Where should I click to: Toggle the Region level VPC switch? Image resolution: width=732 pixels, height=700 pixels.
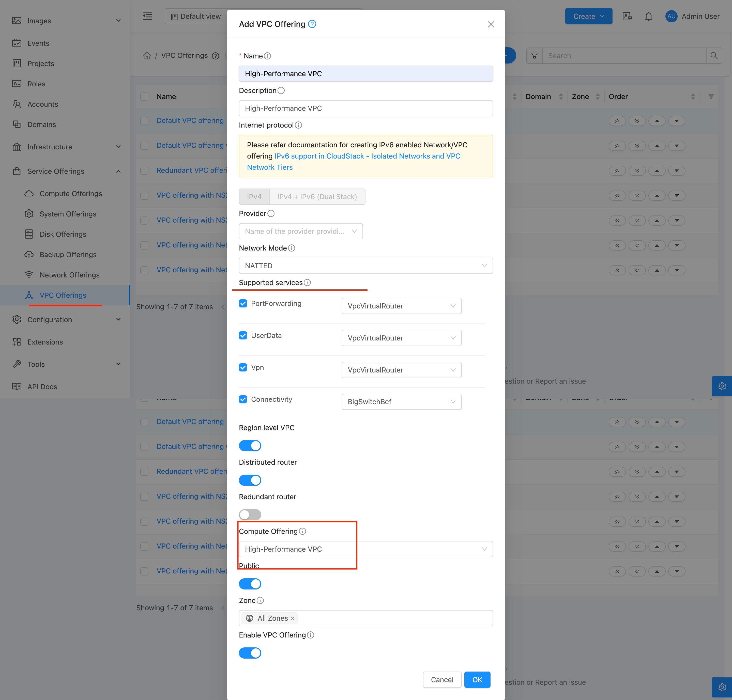click(250, 445)
